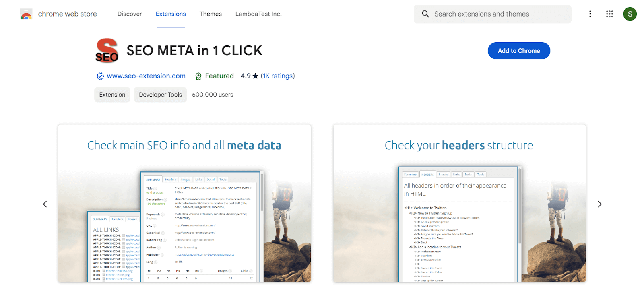Click the chrome web store title text
Viewport: 644px width, 295px height.
coord(68,14)
